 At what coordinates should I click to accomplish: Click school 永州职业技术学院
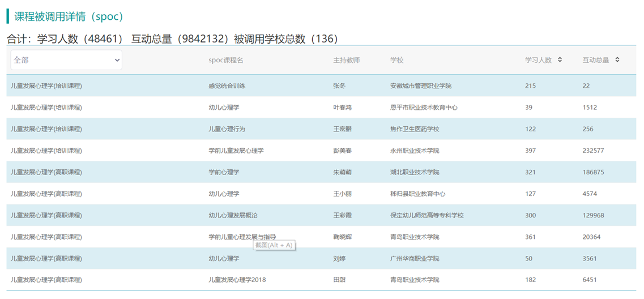414,151
